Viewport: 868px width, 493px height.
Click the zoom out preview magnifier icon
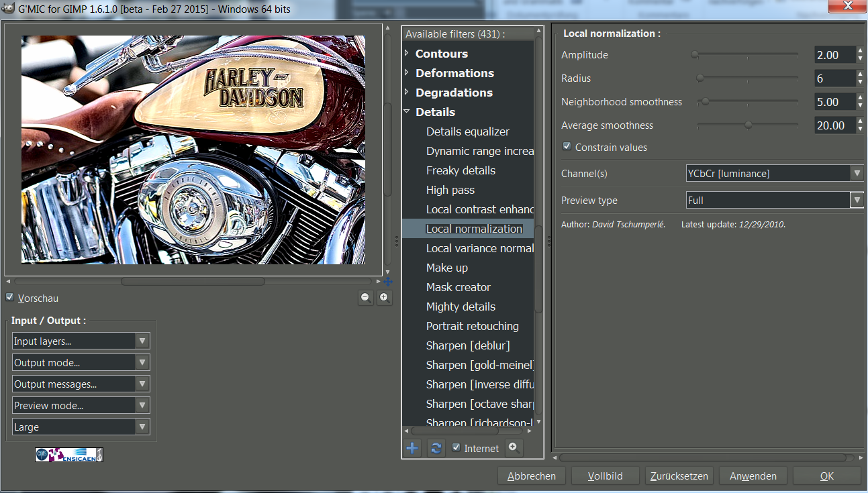[x=366, y=298]
